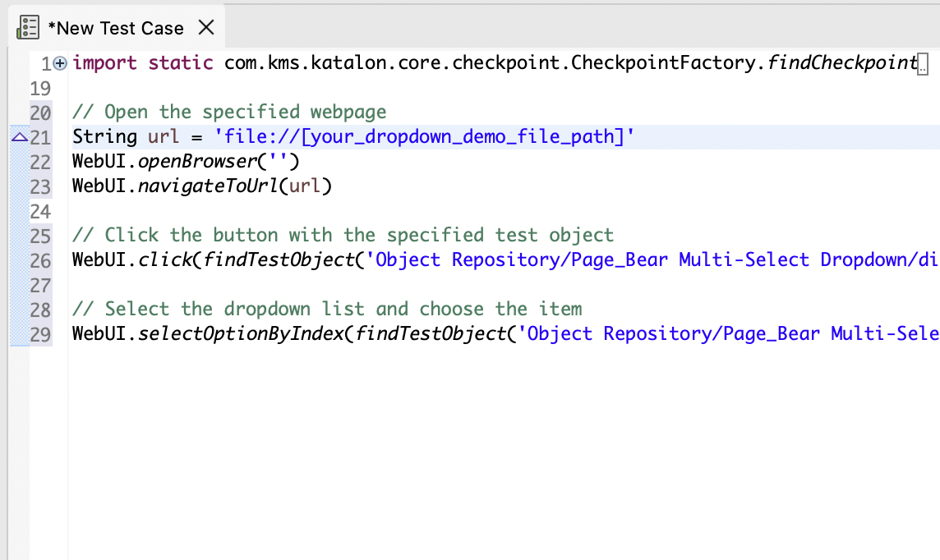Click the 'Select the dropdown list' comment
The height and width of the screenshot is (560, 940).
point(327,310)
